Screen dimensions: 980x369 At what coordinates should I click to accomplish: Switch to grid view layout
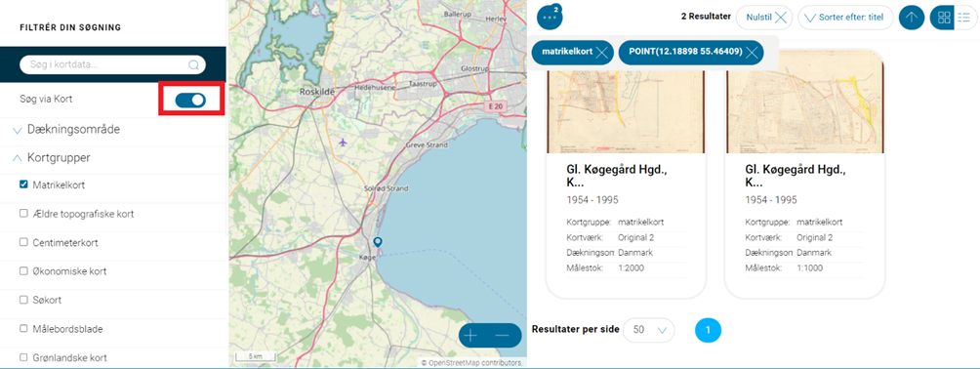pyautogui.click(x=944, y=18)
